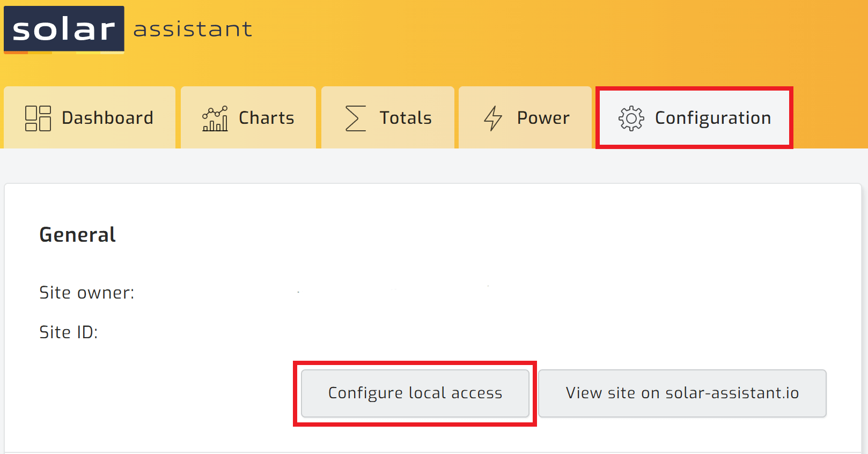Click the Charts graph icon

(x=215, y=118)
